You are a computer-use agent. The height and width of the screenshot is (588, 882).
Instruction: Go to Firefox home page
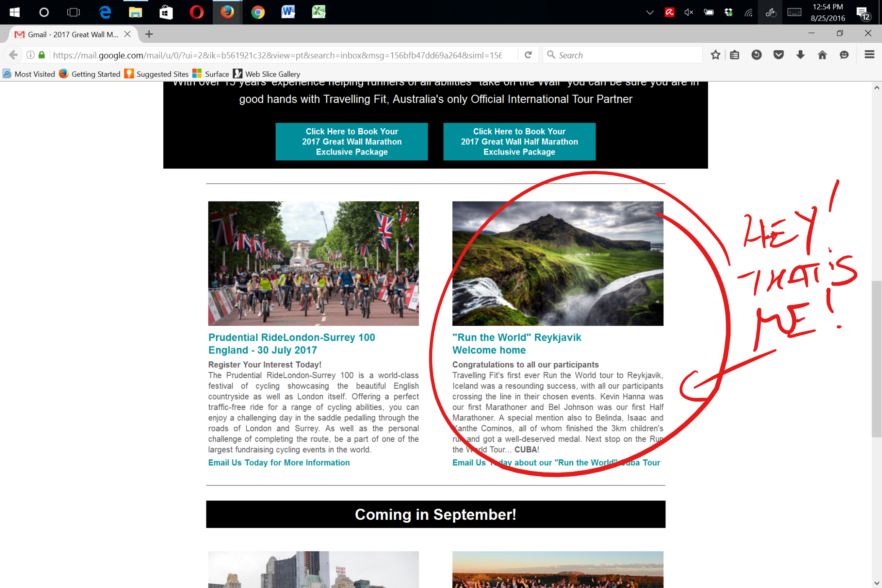[822, 55]
